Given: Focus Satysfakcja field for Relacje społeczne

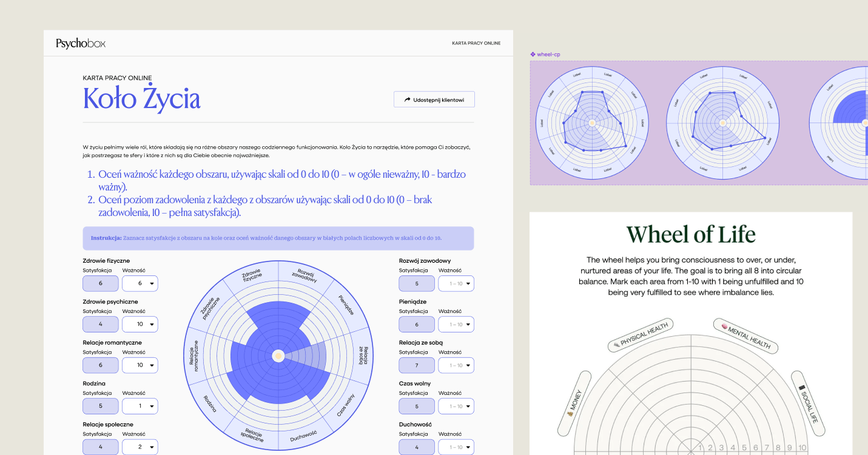Looking at the screenshot, I should [x=101, y=447].
